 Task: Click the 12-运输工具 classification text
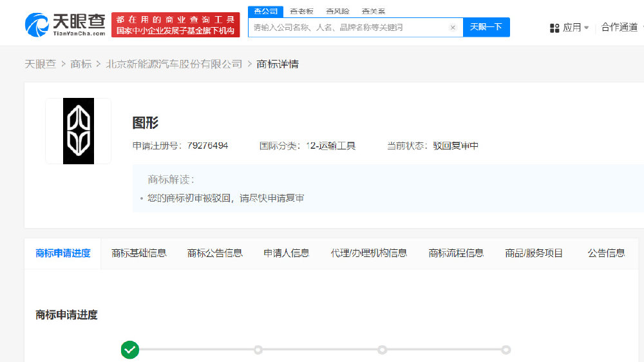click(x=330, y=146)
